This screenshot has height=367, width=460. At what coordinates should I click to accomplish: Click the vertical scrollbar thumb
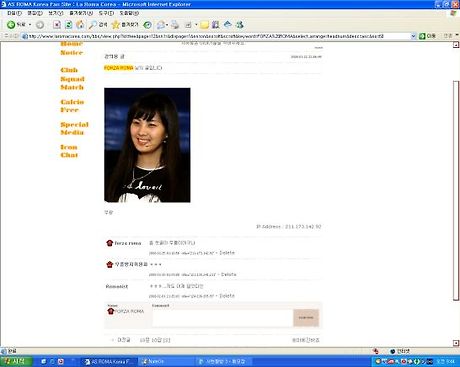(x=456, y=191)
